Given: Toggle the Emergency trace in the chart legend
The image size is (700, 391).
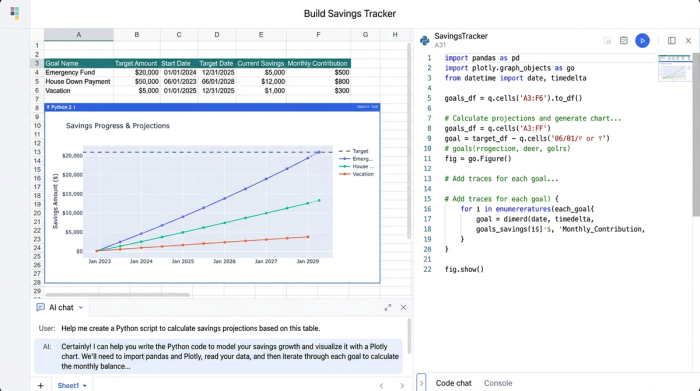Looking at the screenshot, I should tap(356, 159).
